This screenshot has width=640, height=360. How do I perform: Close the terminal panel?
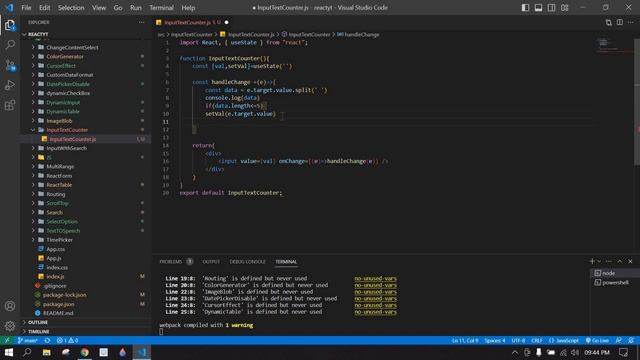click(630, 261)
